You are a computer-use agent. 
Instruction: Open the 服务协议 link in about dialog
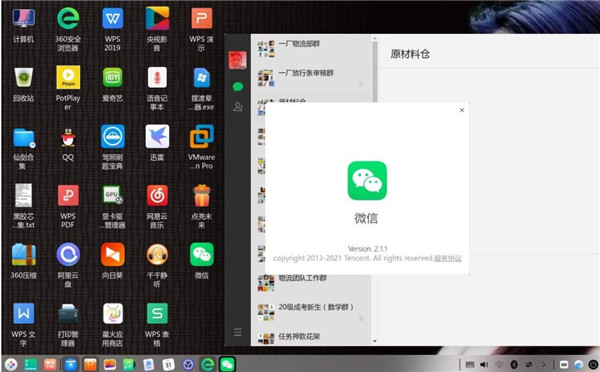pos(447,258)
